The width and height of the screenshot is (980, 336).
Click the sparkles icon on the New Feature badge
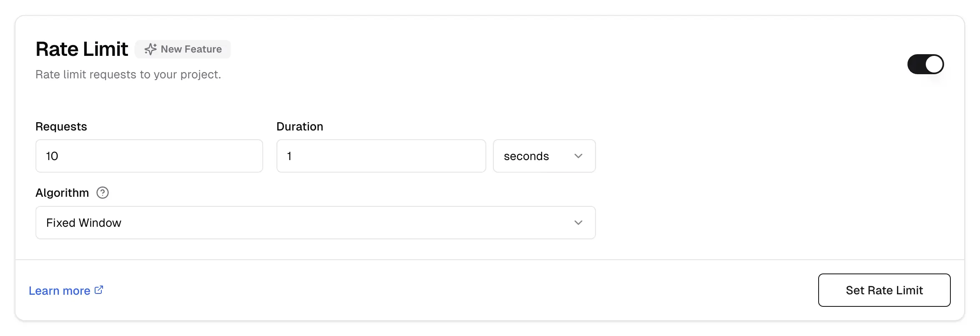tap(150, 49)
